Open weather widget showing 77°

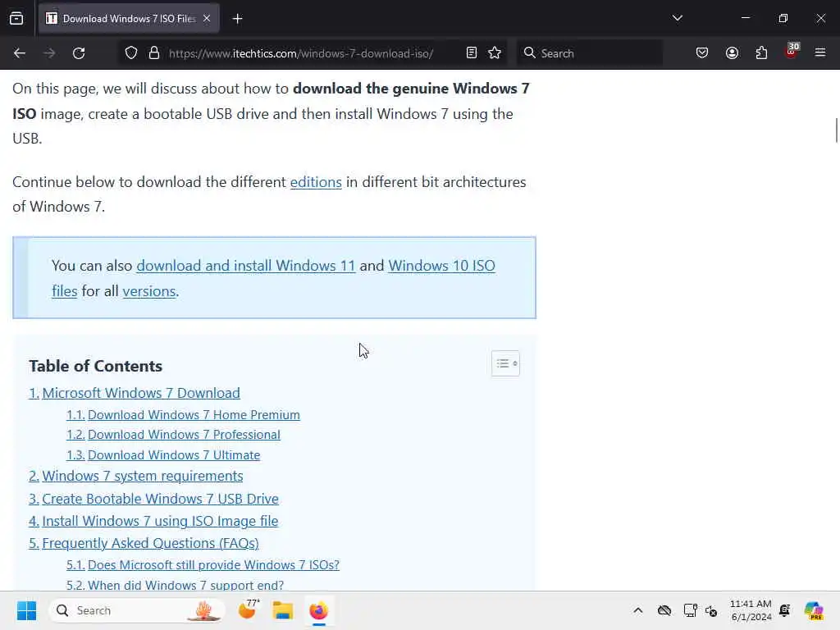(x=248, y=609)
